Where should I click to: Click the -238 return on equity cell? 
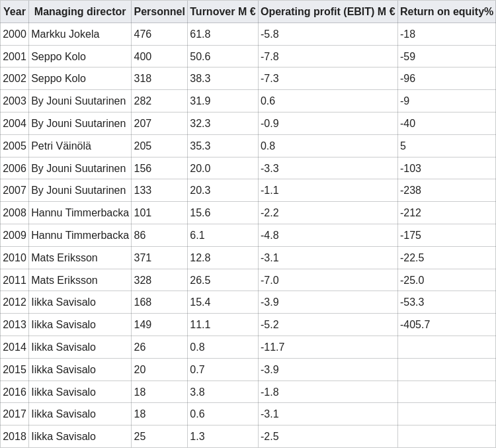pos(411,191)
